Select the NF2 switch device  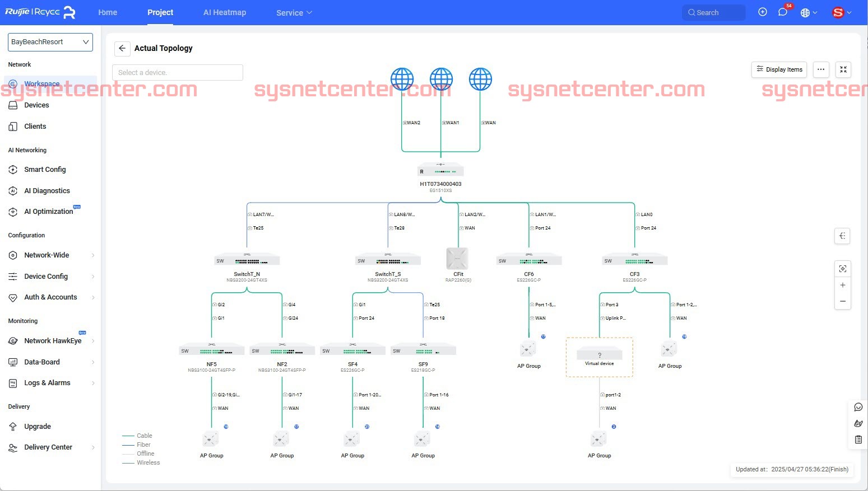(x=282, y=350)
